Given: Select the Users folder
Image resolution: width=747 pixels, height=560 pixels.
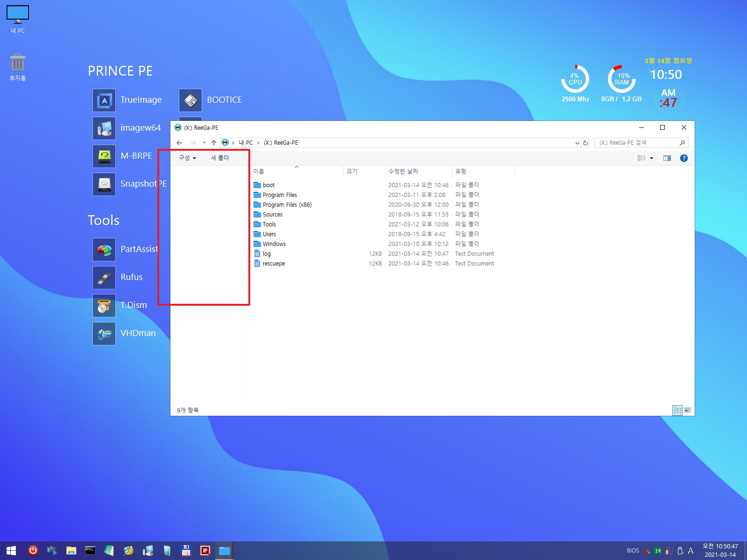Looking at the screenshot, I should coord(265,234).
